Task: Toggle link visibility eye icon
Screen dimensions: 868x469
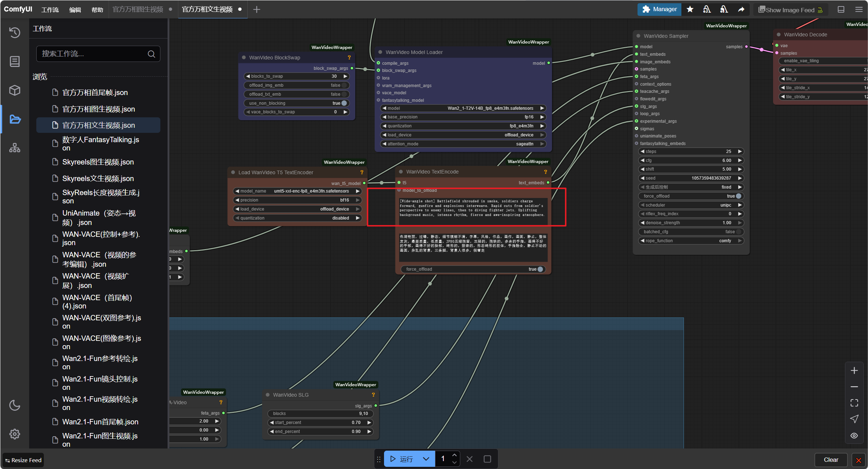Action: pyautogui.click(x=854, y=436)
